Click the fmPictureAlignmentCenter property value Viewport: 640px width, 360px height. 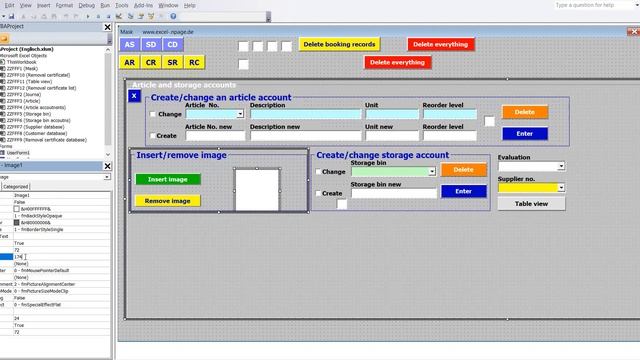pos(44,284)
